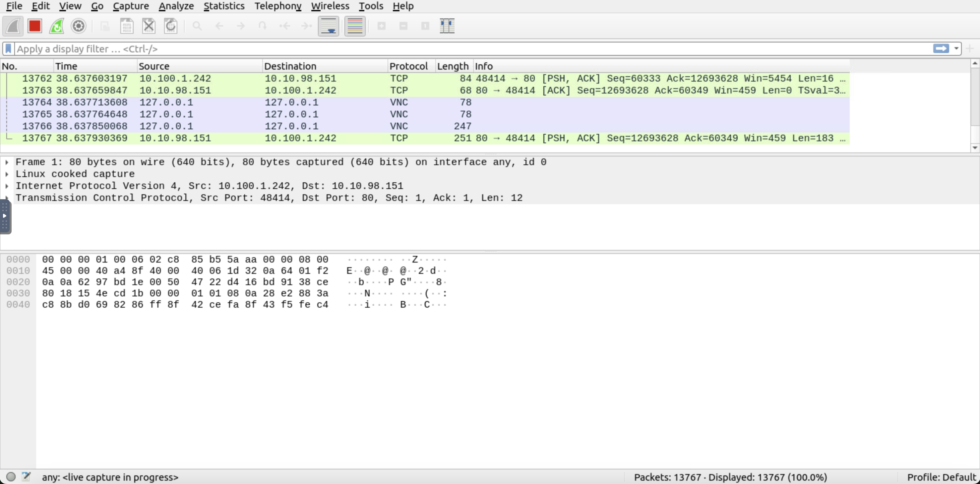Select VNC packet 13765

click(x=425, y=114)
